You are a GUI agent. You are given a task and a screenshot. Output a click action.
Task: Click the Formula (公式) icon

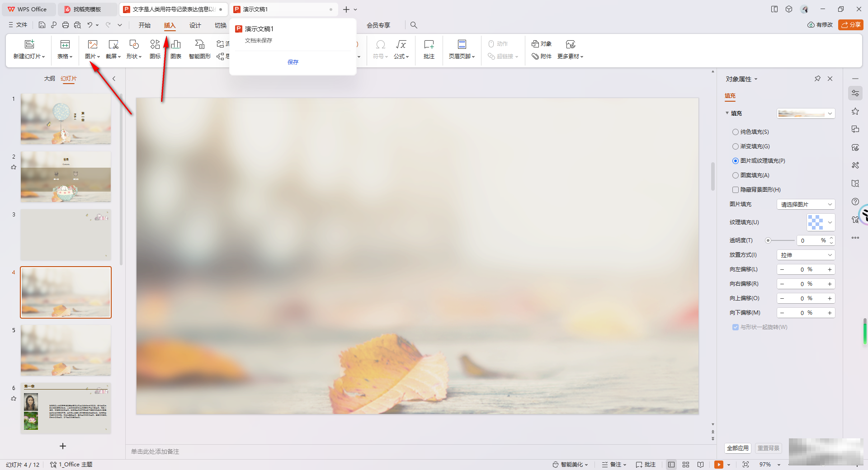click(401, 44)
